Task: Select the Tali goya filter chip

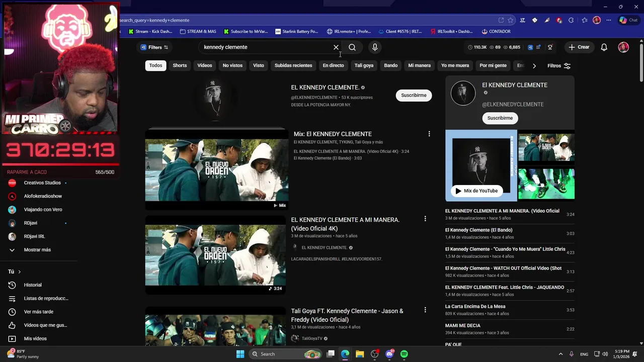Action: (364, 65)
